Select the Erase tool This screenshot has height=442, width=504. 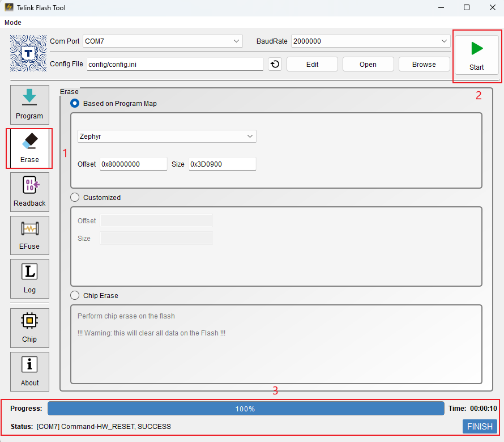pos(29,148)
